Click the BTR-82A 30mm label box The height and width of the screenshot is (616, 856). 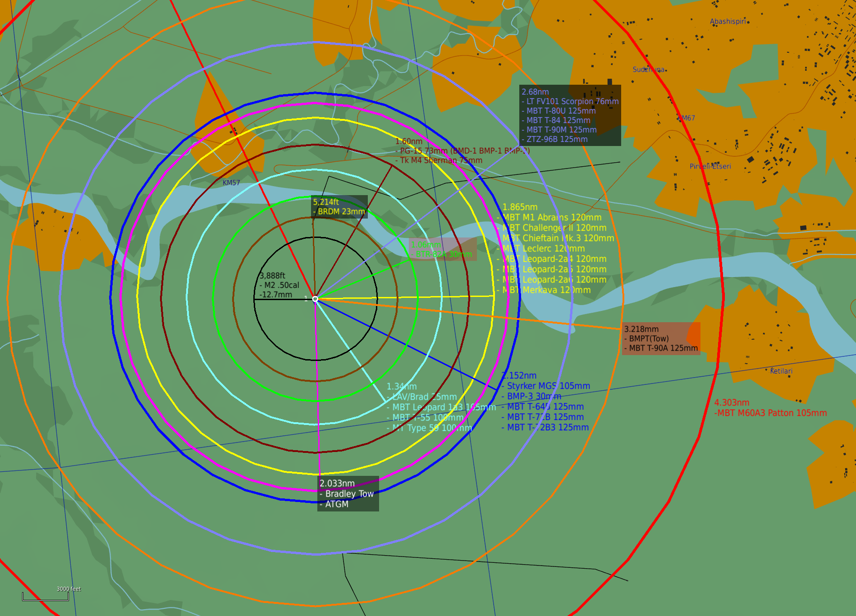(442, 250)
